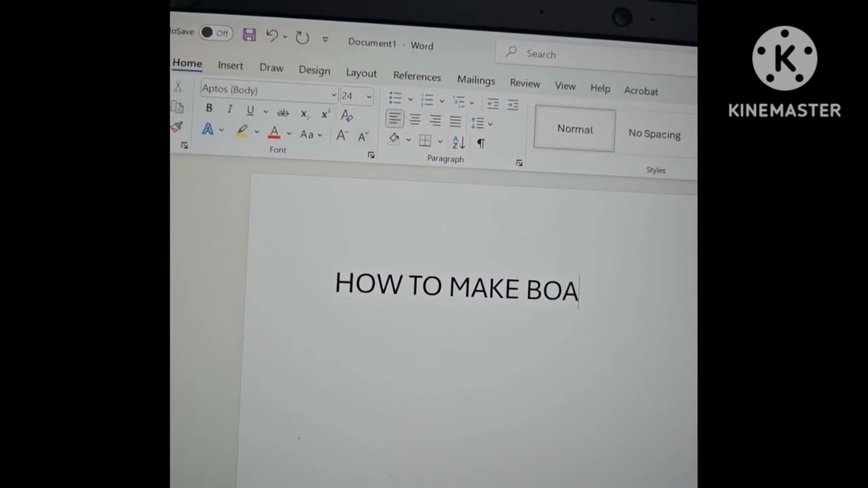
Task: Open the undo history dropdown arrow
Action: [x=285, y=37]
